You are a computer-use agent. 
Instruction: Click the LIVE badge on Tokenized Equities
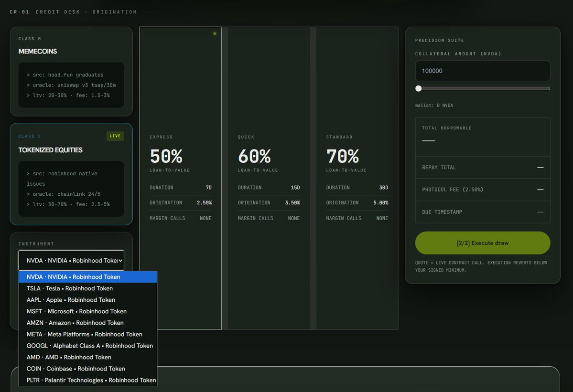tap(115, 136)
